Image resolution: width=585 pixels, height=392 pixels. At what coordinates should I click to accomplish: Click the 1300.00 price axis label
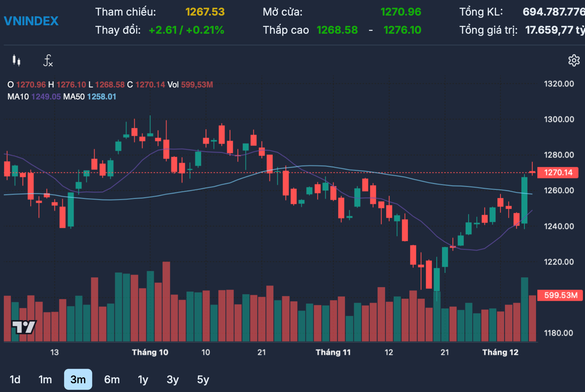[559, 119]
